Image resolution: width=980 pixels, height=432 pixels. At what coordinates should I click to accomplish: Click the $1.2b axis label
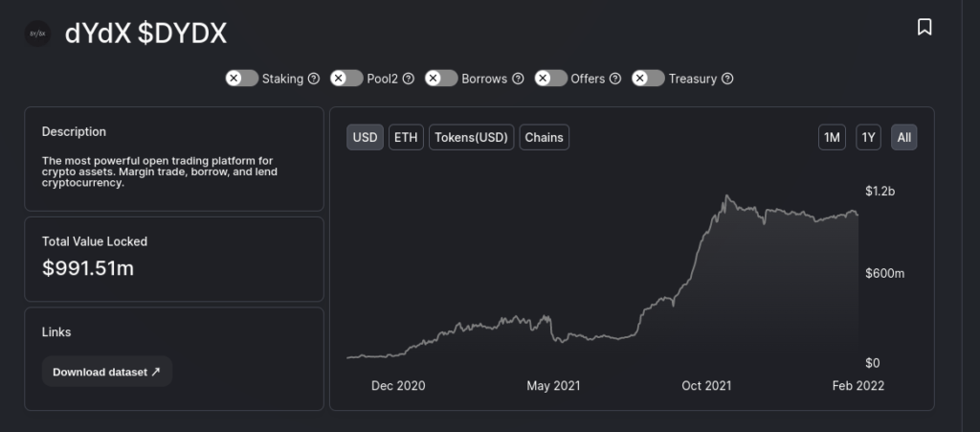pos(880,192)
